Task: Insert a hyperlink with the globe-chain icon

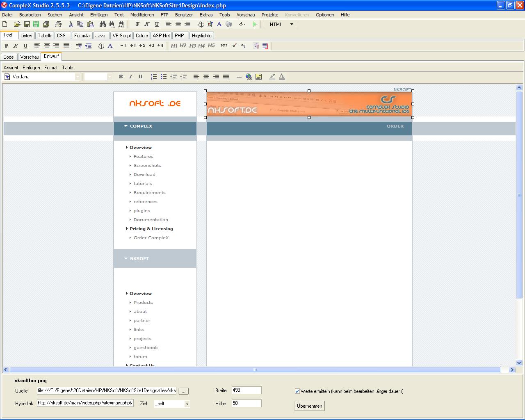Action: [x=249, y=77]
